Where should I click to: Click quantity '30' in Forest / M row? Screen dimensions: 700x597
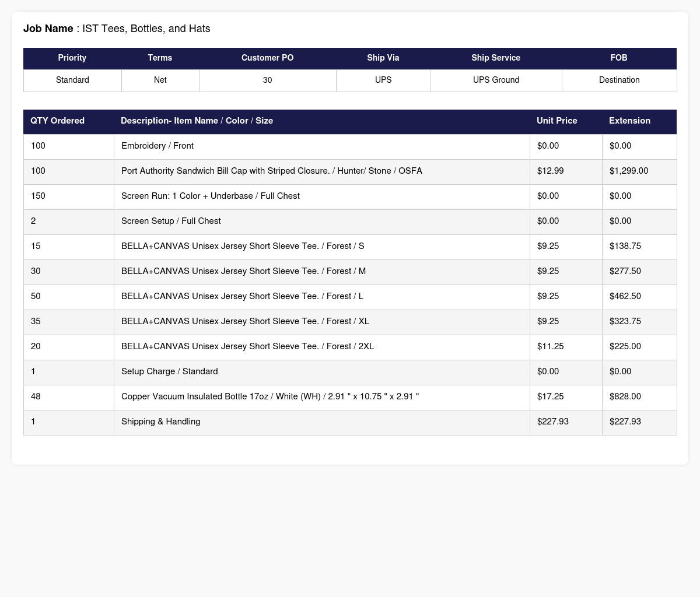click(36, 271)
